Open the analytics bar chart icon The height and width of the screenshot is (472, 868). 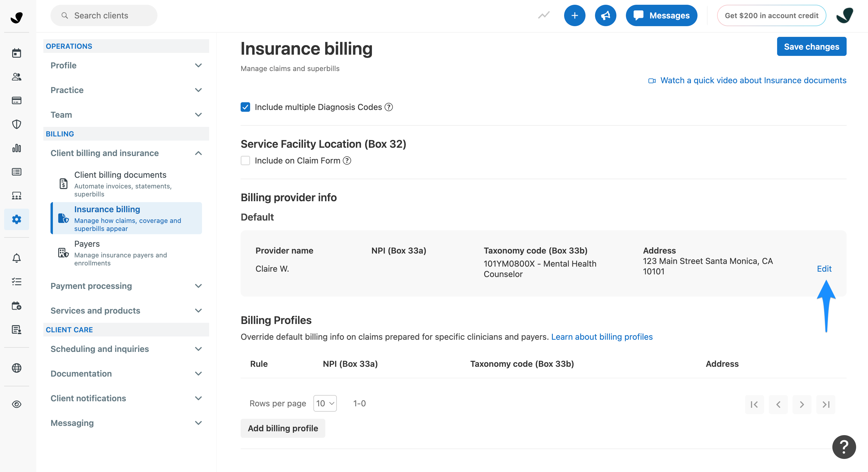17,148
